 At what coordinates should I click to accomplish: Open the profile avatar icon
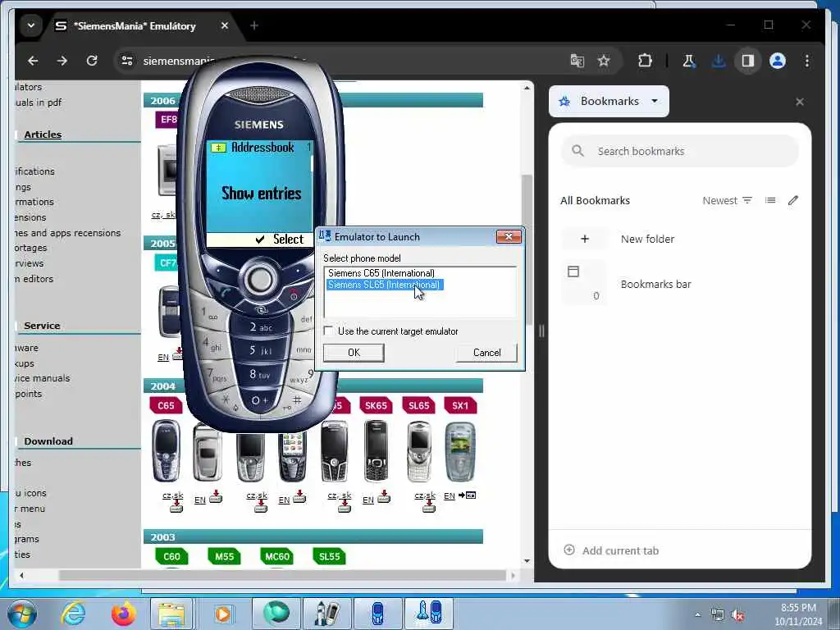[778, 61]
